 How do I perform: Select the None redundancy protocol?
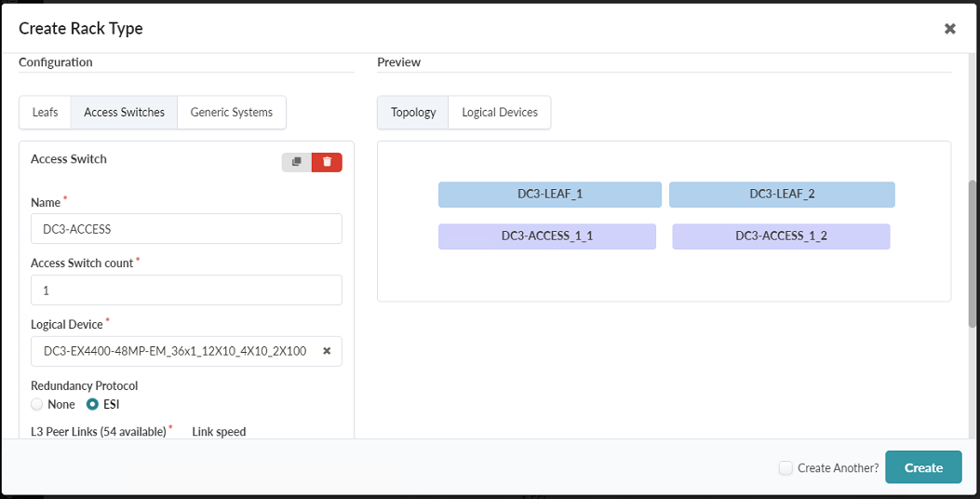coord(37,404)
